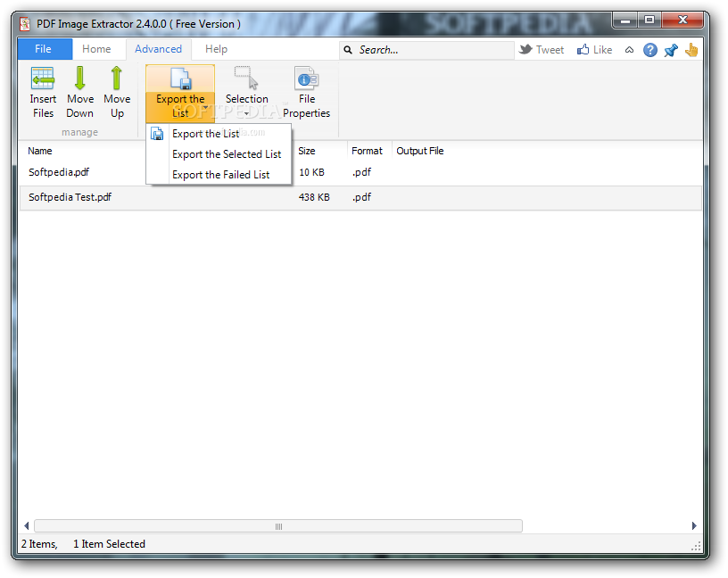Click the Move Down green arrow

80,78
